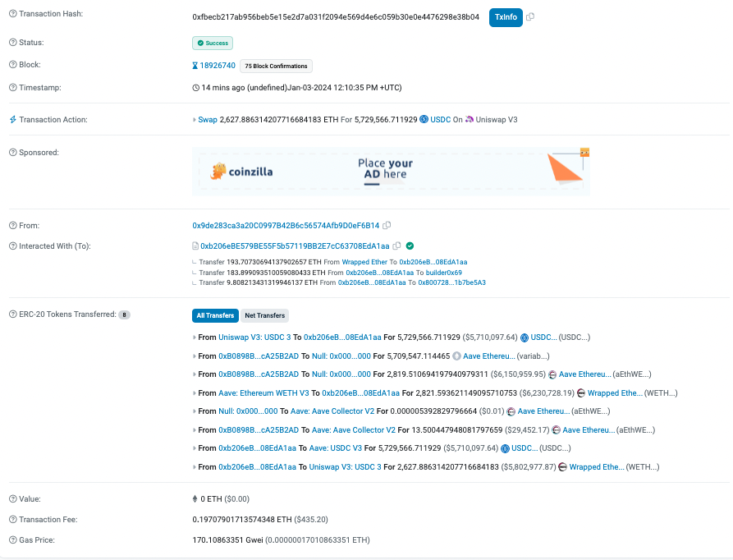
Task: Click contract file icon before 0xb206eBE5
Action: point(195,246)
